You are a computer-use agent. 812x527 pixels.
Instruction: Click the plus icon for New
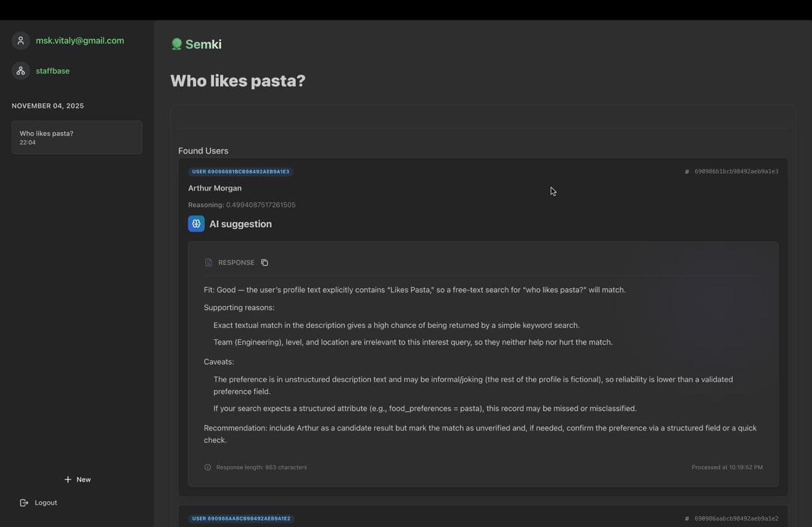68,479
